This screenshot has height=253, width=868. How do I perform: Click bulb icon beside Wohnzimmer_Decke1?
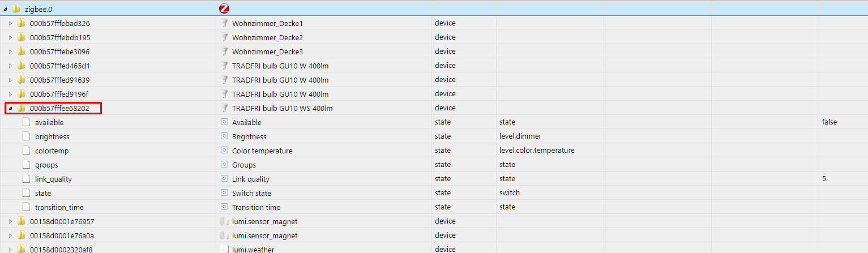pos(224,23)
